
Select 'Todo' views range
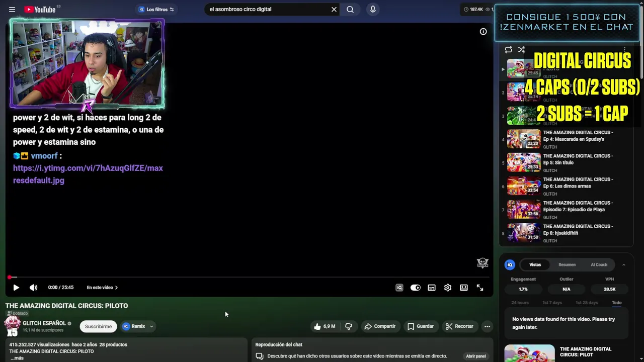[x=617, y=303]
